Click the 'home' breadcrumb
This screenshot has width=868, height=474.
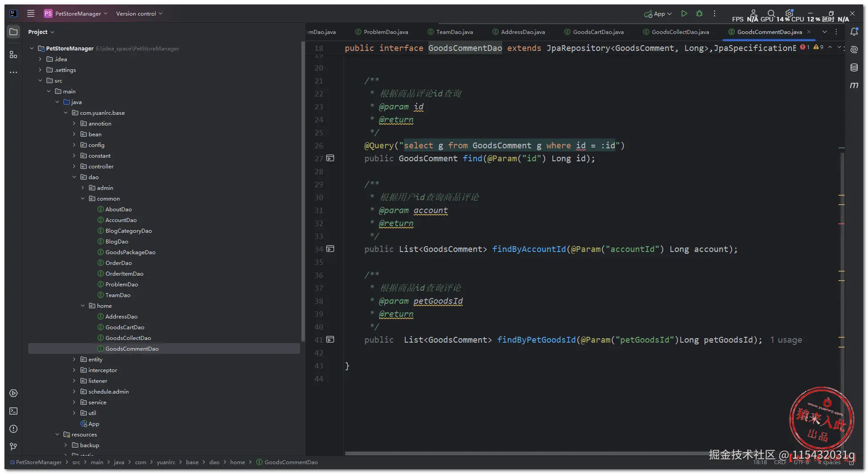tap(237, 462)
